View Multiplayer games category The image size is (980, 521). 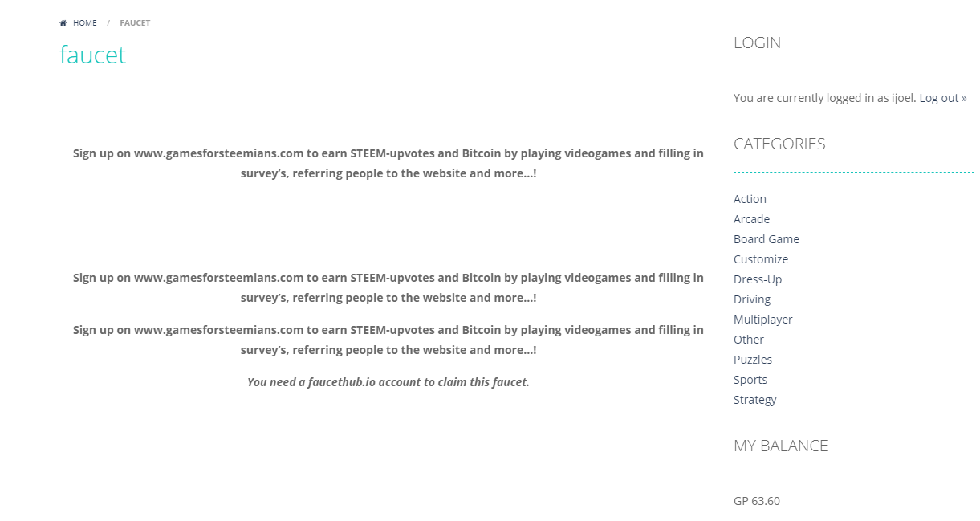coord(763,320)
